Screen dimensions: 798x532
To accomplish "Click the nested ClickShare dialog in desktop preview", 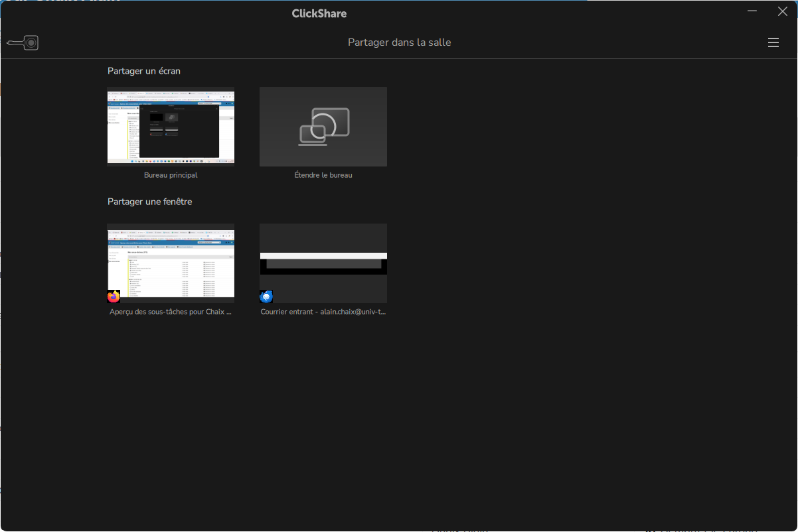I will tap(179, 131).
